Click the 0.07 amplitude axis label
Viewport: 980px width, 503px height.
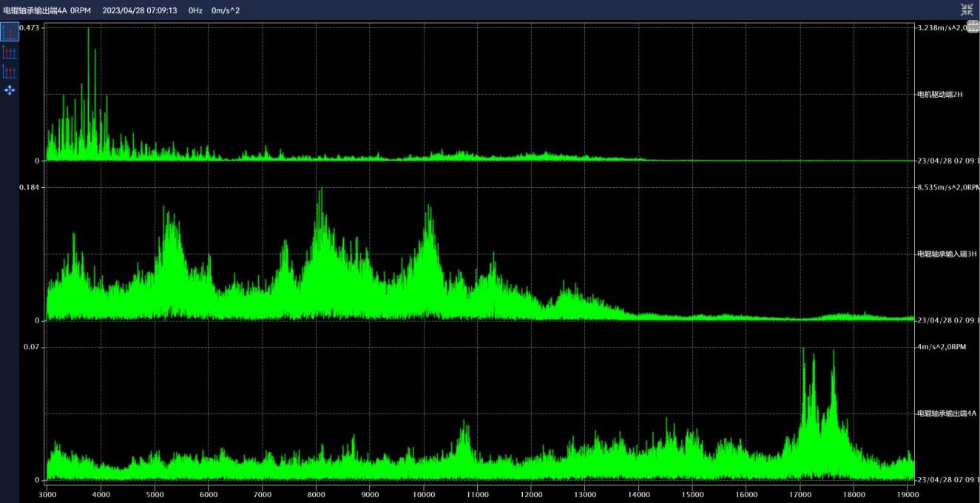[x=33, y=347]
